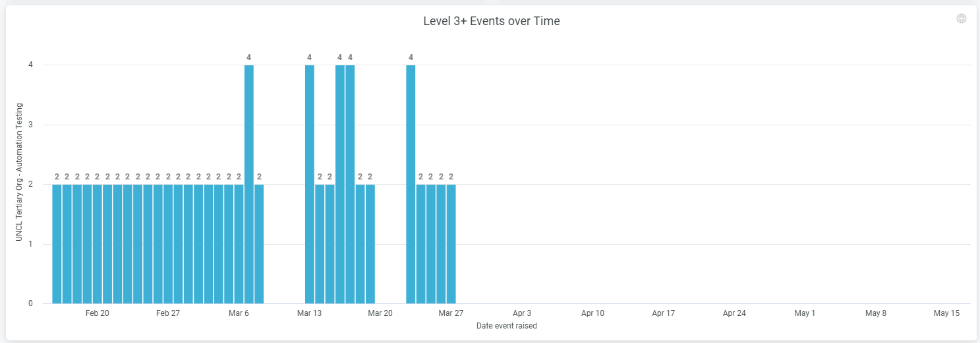Click the May 1 x-axis date label
Screen dimensions: 980x343
point(805,313)
